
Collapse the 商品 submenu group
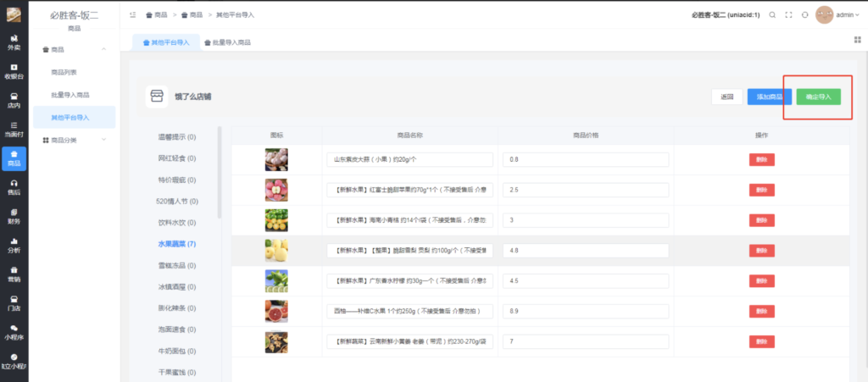(x=103, y=49)
